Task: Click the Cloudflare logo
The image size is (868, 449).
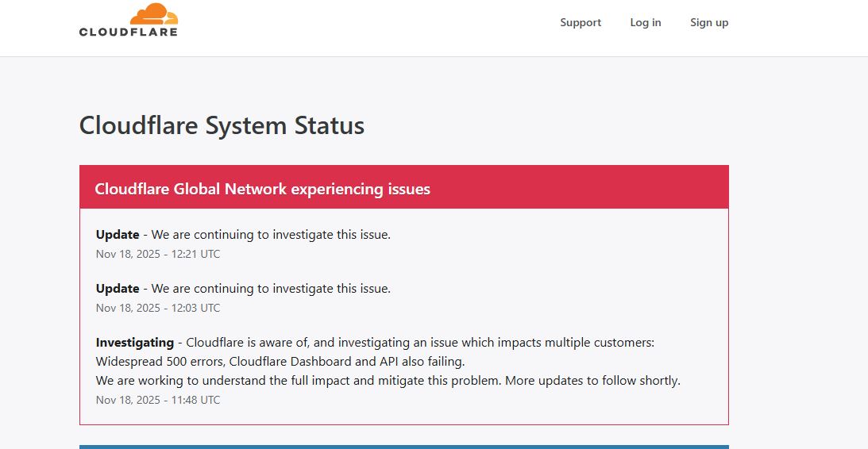Action: pyautogui.click(x=129, y=20)
